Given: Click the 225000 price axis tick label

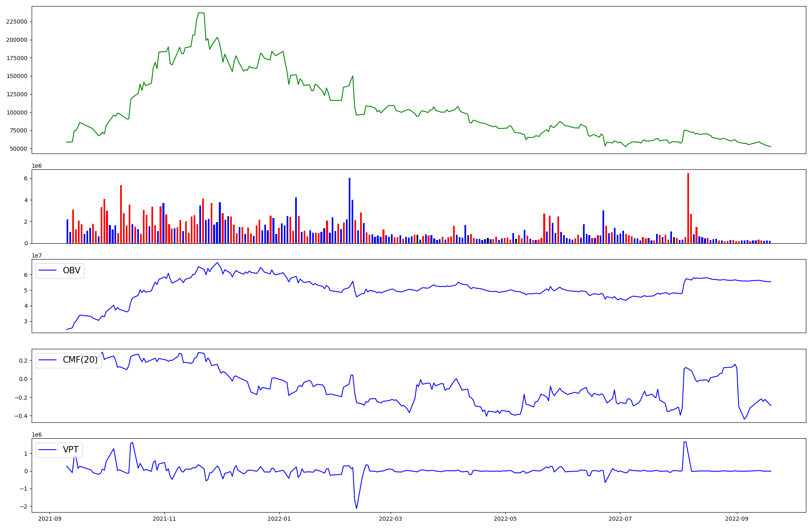Looking at the screenshot, I should tap(17, 22).
